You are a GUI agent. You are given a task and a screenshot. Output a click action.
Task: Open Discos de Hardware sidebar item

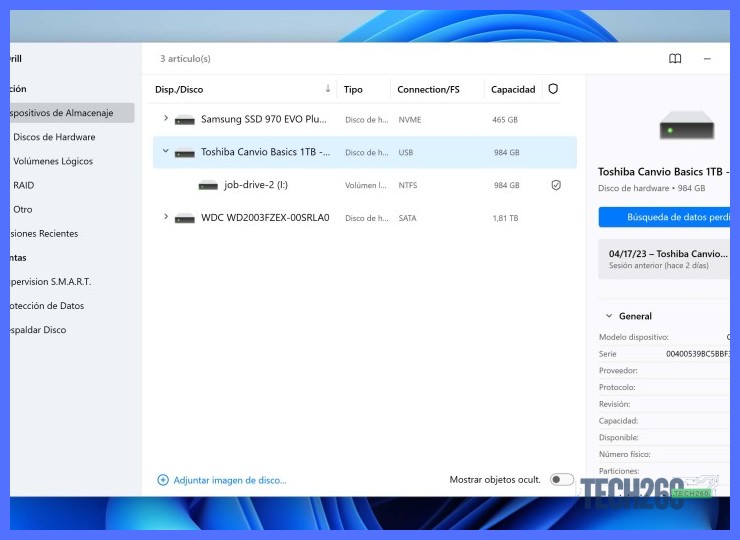54,137
